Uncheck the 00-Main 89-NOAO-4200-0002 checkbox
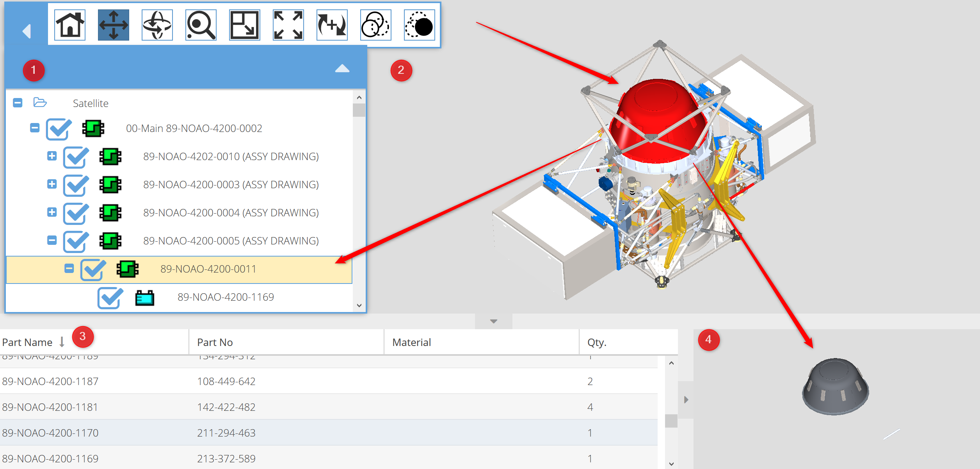 coord(58,129)
